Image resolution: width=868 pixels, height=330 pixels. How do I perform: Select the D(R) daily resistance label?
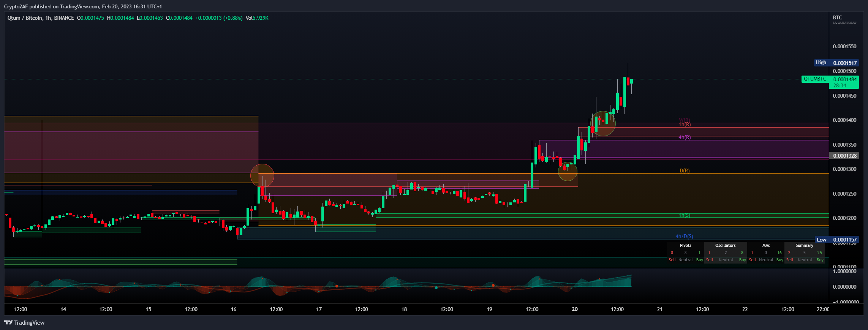pyautogui.click(x=685, y=171)
